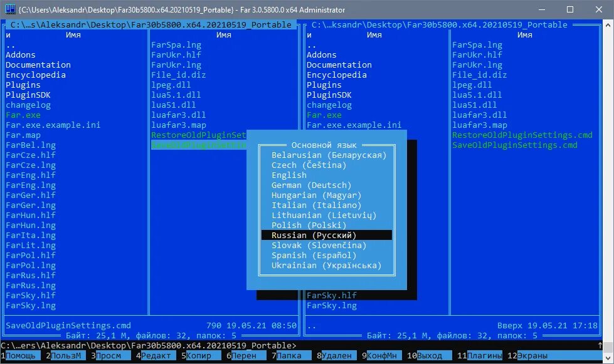Select Far.exe in right panel
The height and width of the screenshot is (364, 614).
pos(324,115)
